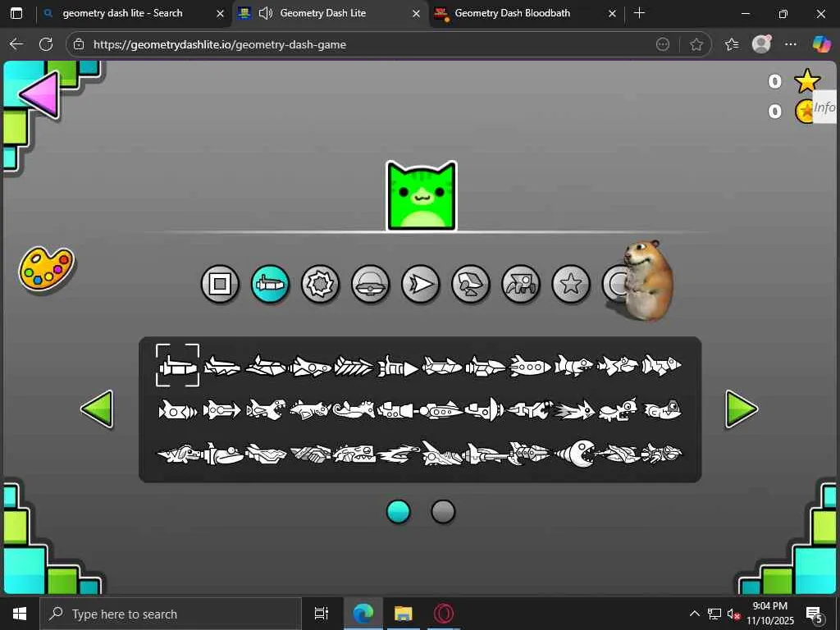Mute the Geometry Dash Lite tab audio
The image size is (840, 630).
tap(266, 13)
